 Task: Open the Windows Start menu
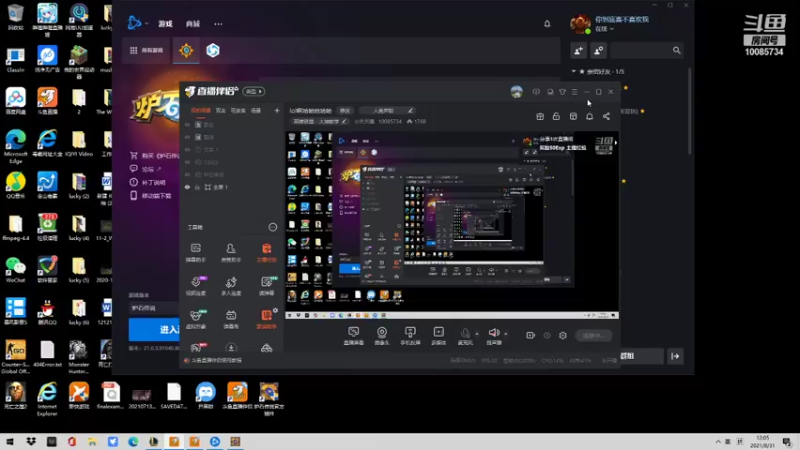coord(10,441)
